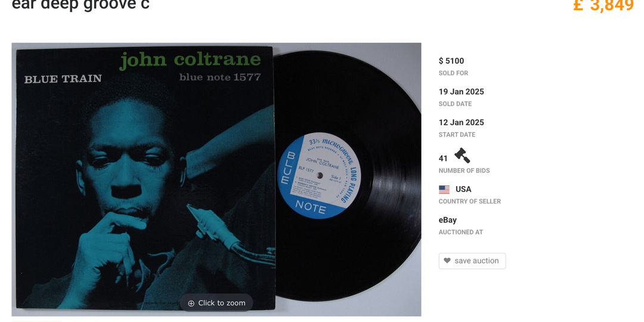This screenshot has width=644, height=322.
Task: Click the USA flag icon
Action: click(x=444, y=190)
